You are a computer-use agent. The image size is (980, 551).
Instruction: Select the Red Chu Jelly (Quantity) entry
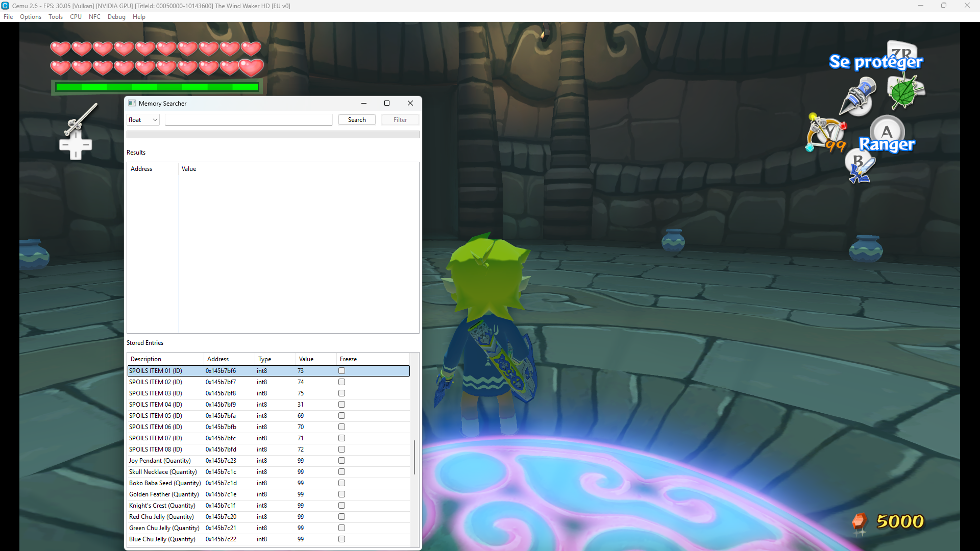pos(268,517)
